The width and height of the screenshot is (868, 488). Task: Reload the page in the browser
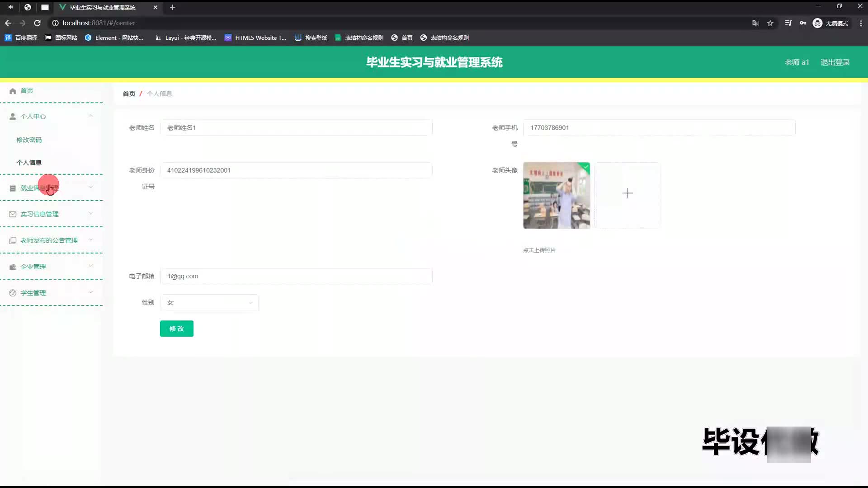click(38, 23)
